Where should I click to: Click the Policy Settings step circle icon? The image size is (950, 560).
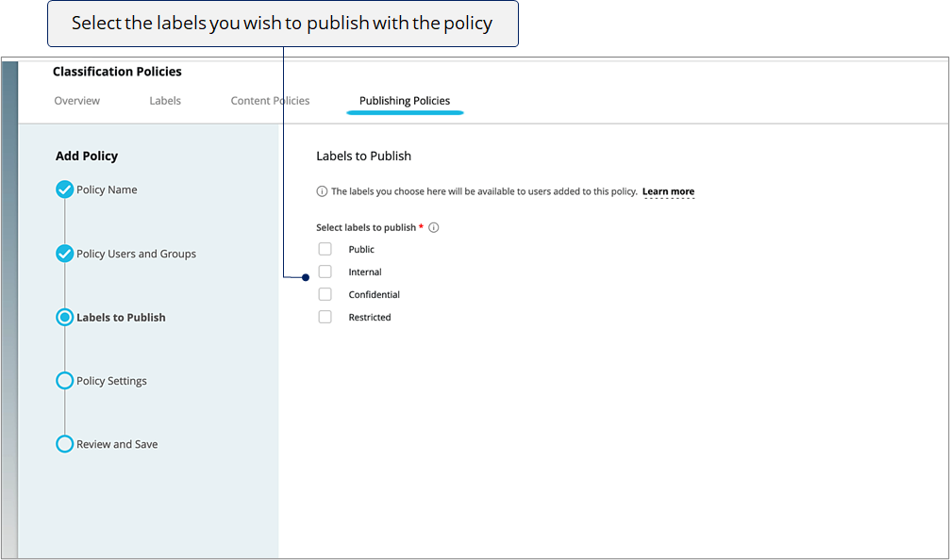click(65, 381)
